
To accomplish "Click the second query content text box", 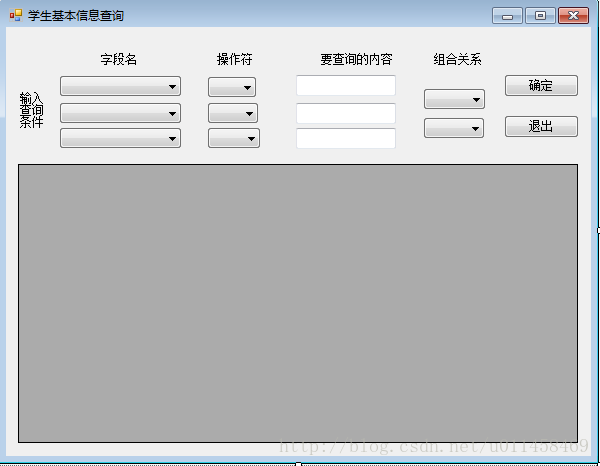I will (346, 113).
